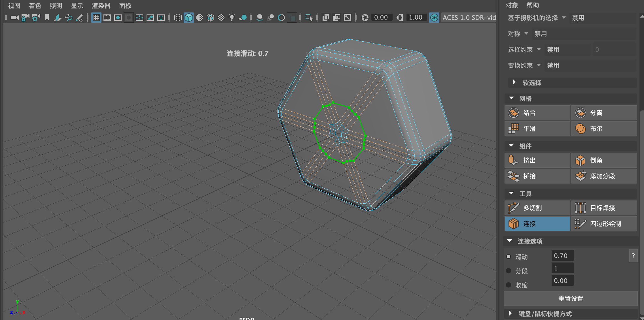
Task: Click the Extrude (挤出) tool icon
Action: [513, 160]
